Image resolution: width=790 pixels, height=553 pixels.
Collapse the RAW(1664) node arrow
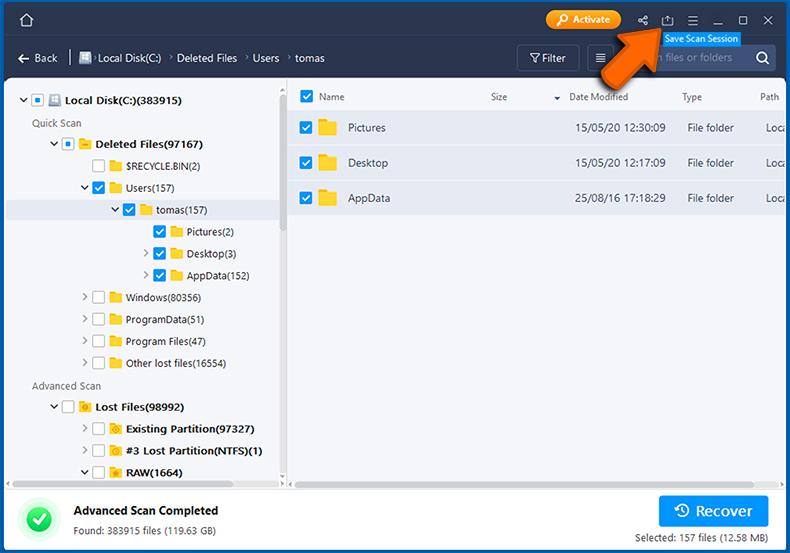click(x=85, y=472)
